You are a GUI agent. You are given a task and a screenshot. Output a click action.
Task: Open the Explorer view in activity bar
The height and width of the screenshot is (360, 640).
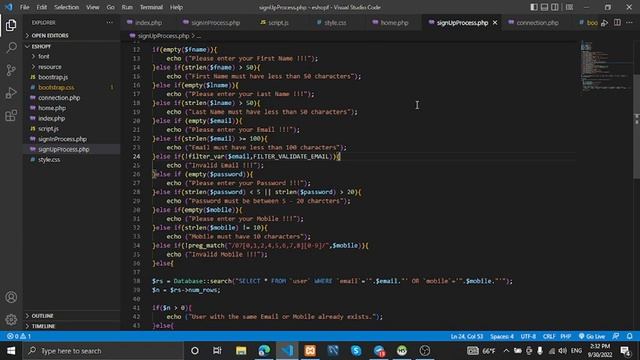pos(11,25)
